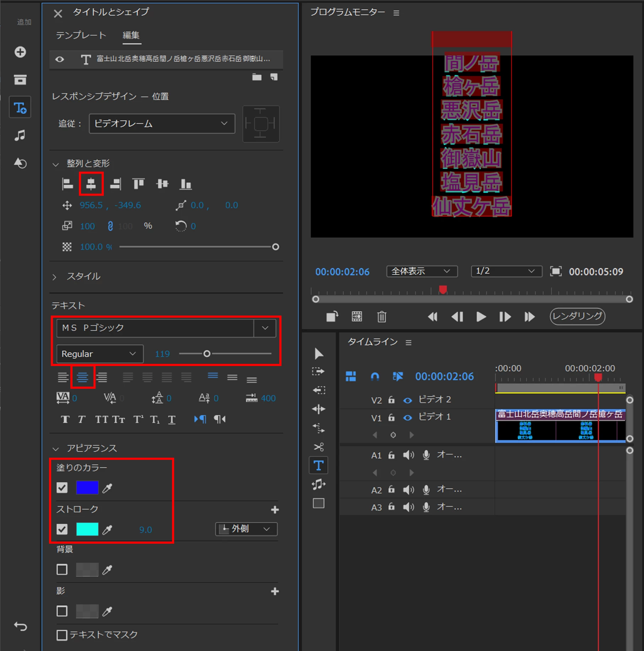The height and width of the screenshot is (651, 644).
Task: Collapse the 整列と変形 section
Action: click(x=55, y=164)
